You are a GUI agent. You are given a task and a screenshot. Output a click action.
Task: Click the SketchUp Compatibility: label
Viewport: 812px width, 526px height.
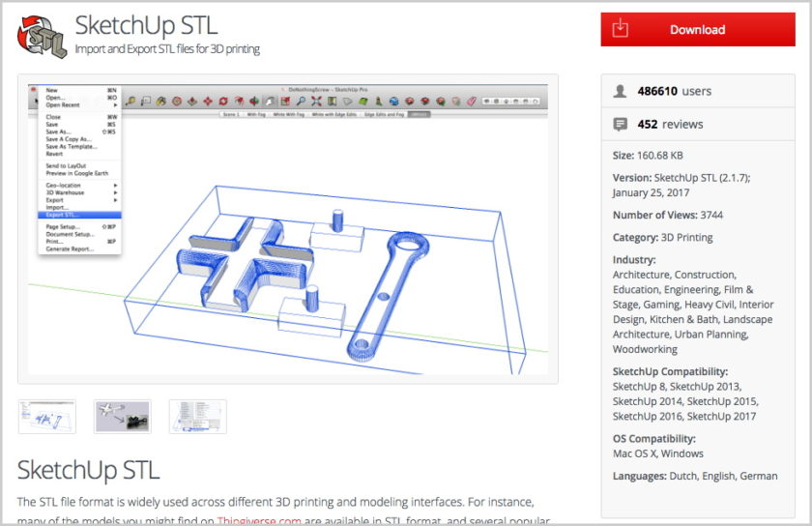(670, 371)
